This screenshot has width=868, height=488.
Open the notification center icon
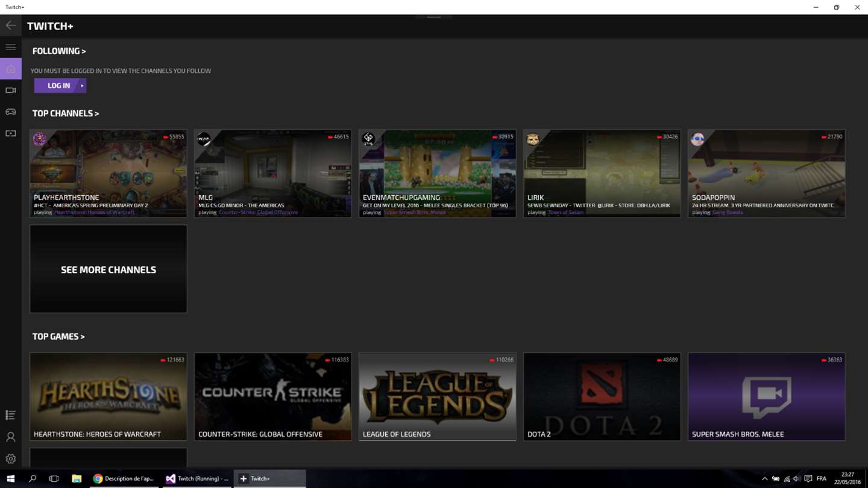point(808,479)
